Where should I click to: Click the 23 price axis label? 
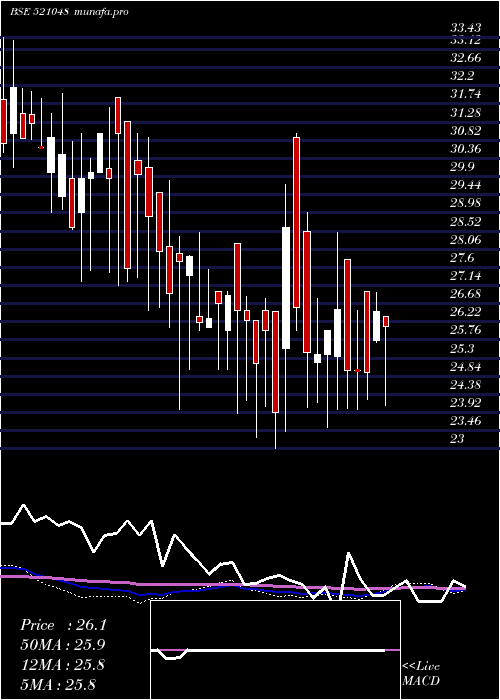pyautogui.click(x=458, y=439)
